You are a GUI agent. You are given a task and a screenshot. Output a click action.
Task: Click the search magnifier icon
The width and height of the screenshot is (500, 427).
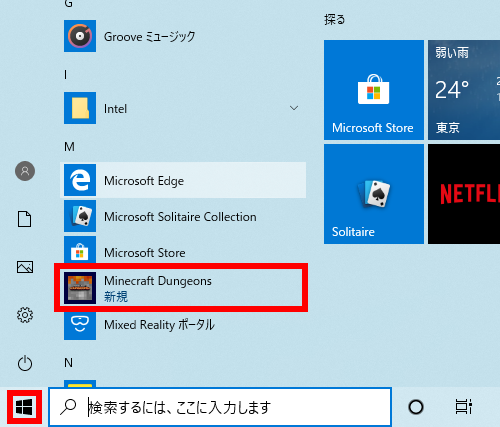(x=68, y=407)
